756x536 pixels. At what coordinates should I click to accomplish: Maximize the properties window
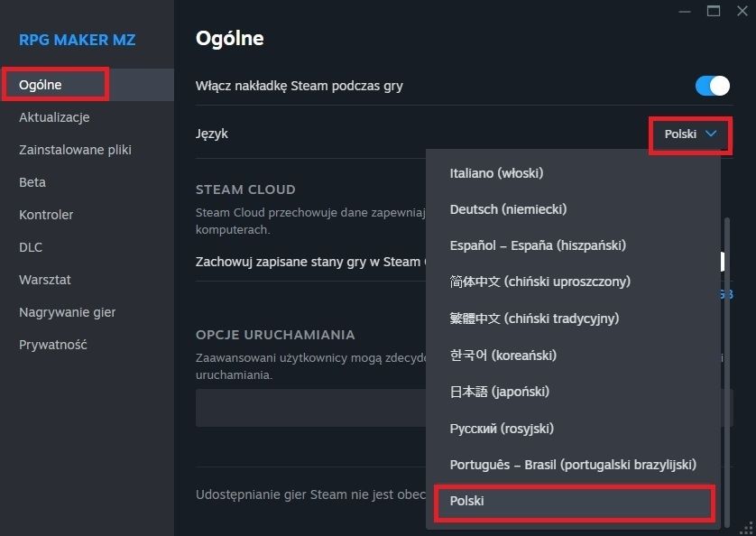714,11
